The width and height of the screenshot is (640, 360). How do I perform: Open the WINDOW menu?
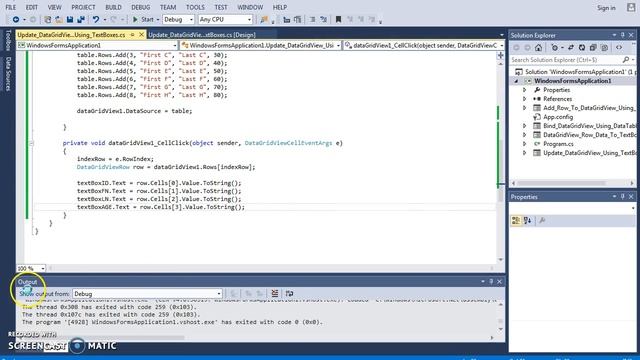pos(250,7)
